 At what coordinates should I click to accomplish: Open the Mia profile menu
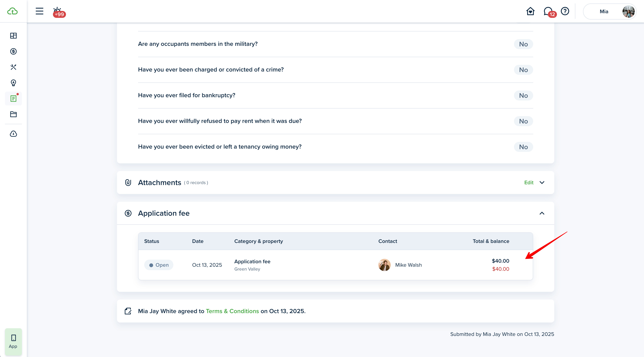coord(609,12)
